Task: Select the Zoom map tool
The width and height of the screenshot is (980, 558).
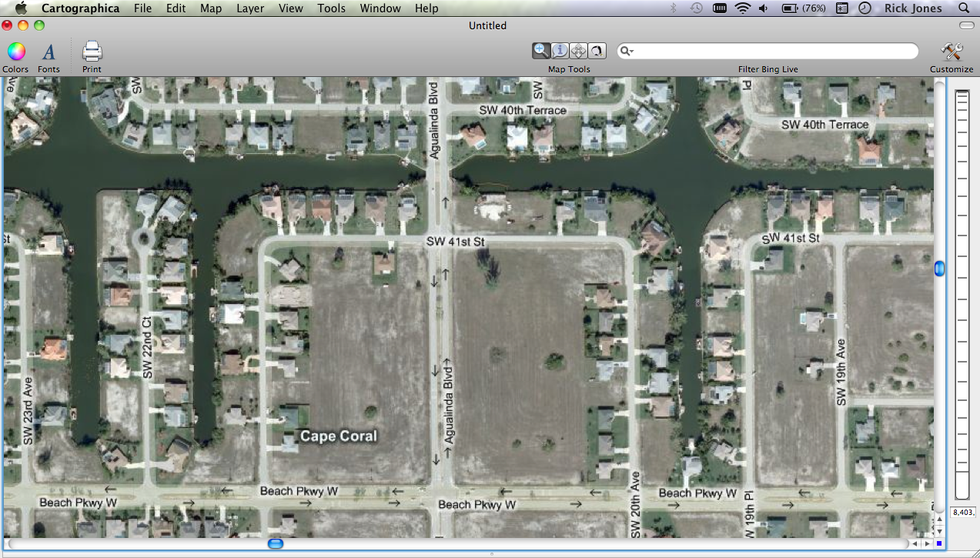Action: (x=540, y=50)
